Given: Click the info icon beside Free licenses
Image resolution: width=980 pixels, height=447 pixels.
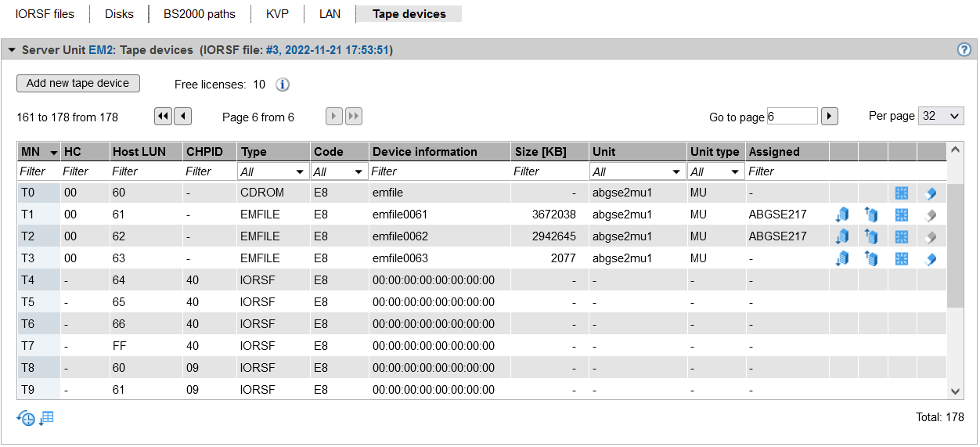Looking at the screenshot, I should pos(283,85).
